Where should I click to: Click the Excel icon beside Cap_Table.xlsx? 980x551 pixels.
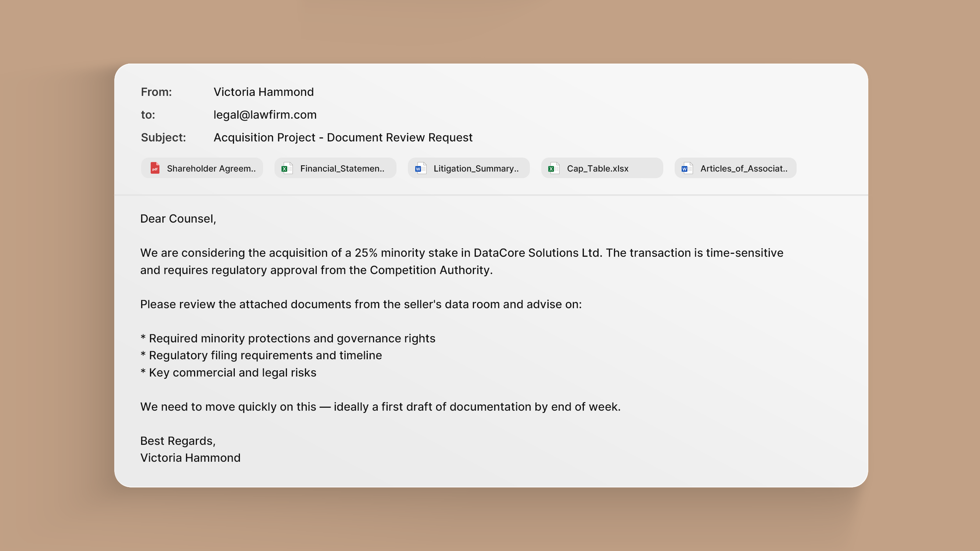click(x=554, y=168)
